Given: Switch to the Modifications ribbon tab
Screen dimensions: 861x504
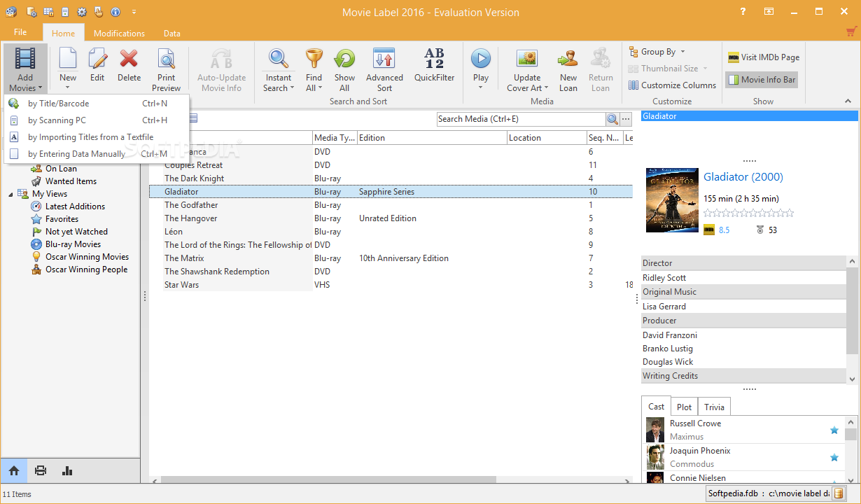Looking at the screenshot, I should 119,33.
